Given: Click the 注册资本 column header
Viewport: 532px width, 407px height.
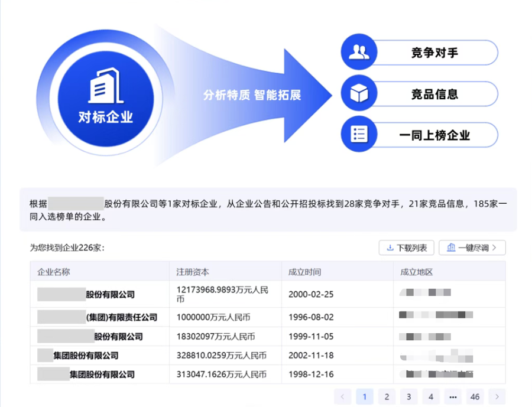Looking at the screenshot, I should point(193,272).
